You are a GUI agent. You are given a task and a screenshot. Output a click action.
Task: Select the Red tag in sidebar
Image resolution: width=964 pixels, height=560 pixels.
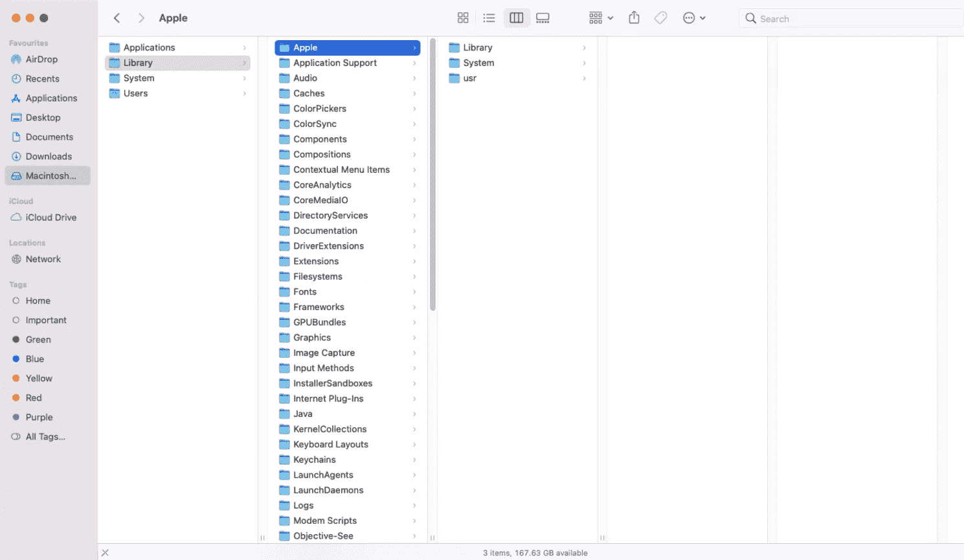[34, 398]
